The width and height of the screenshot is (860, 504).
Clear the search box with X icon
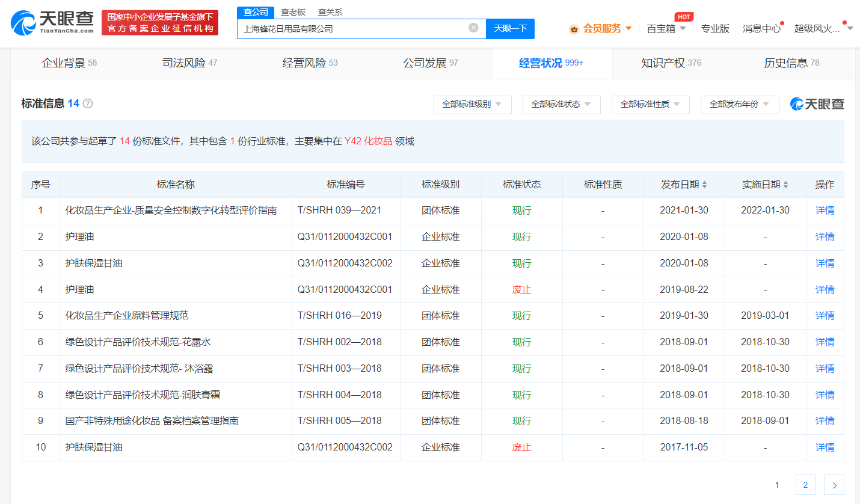click(473, 28)
